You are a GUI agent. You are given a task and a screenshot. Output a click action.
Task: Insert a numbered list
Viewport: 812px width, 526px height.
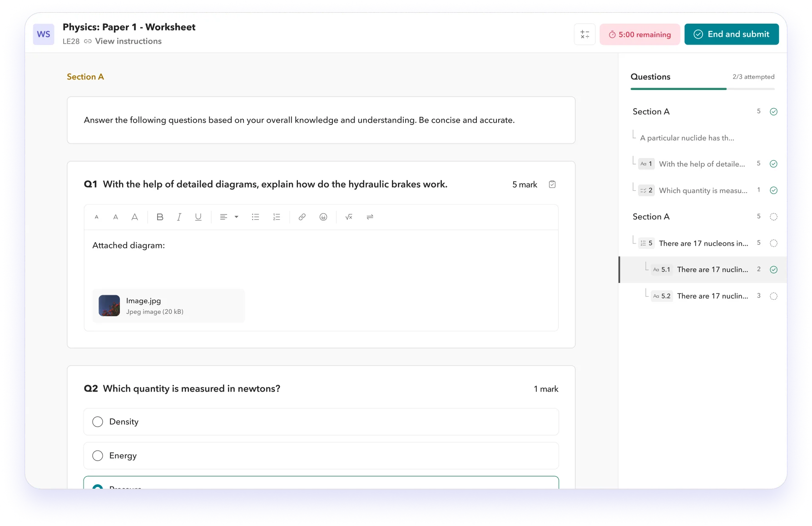point(277,217)
